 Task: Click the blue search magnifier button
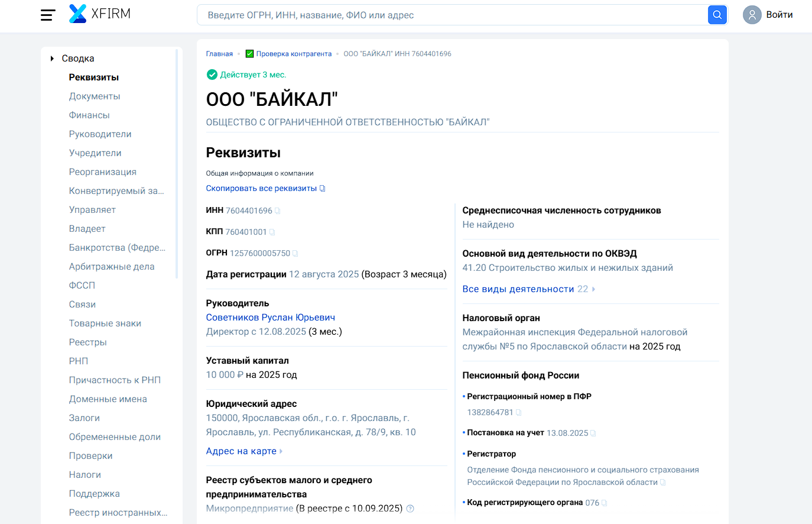[x=717, y=15]
